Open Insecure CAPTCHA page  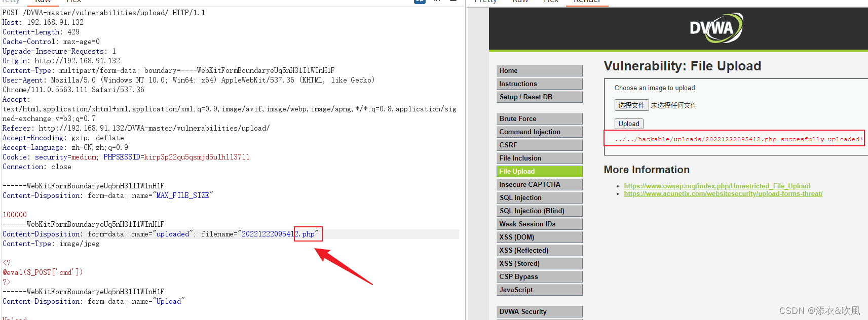click(540, 184)
